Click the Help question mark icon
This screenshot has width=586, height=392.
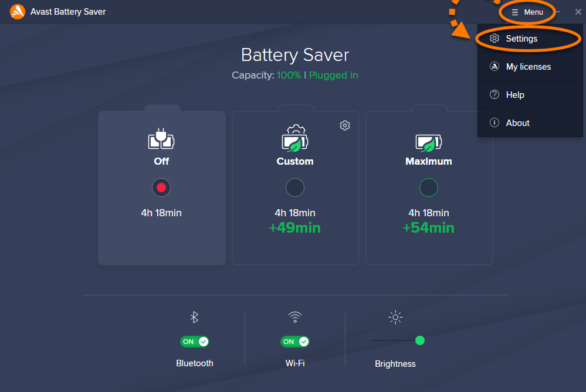click(494, 94)
